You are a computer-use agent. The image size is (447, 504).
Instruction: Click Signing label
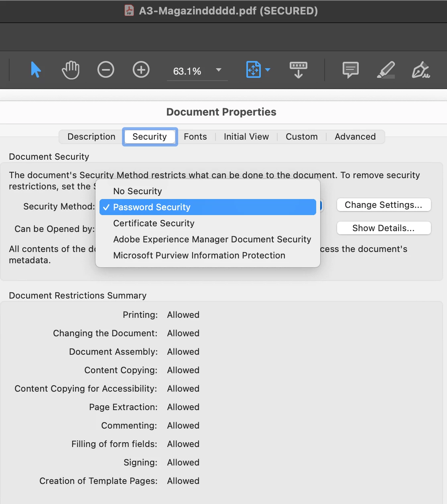click(140, 462)
